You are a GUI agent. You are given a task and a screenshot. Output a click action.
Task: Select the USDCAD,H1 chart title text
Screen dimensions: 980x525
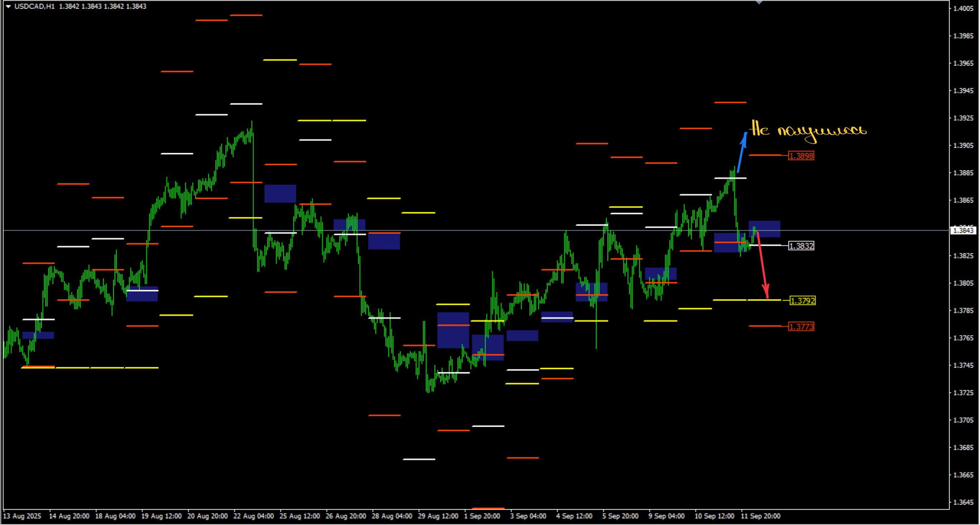click(35, 6)
